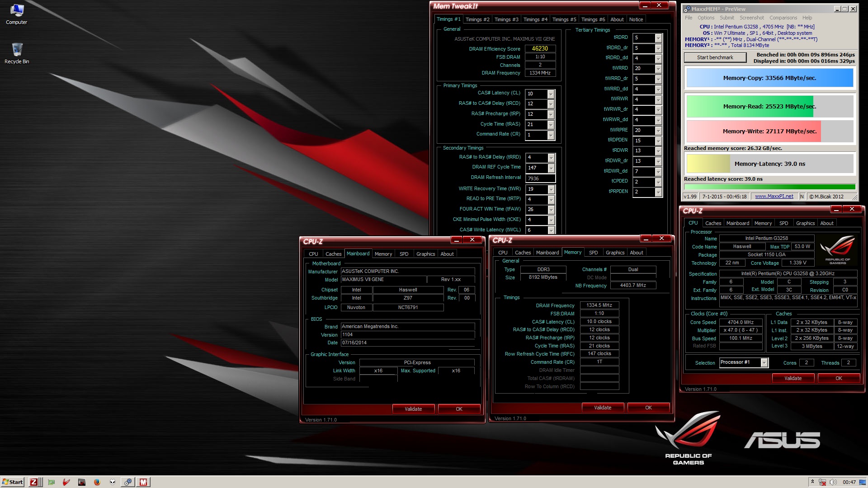Click the taskbar clock showing 00:47

tap(849, 482)
